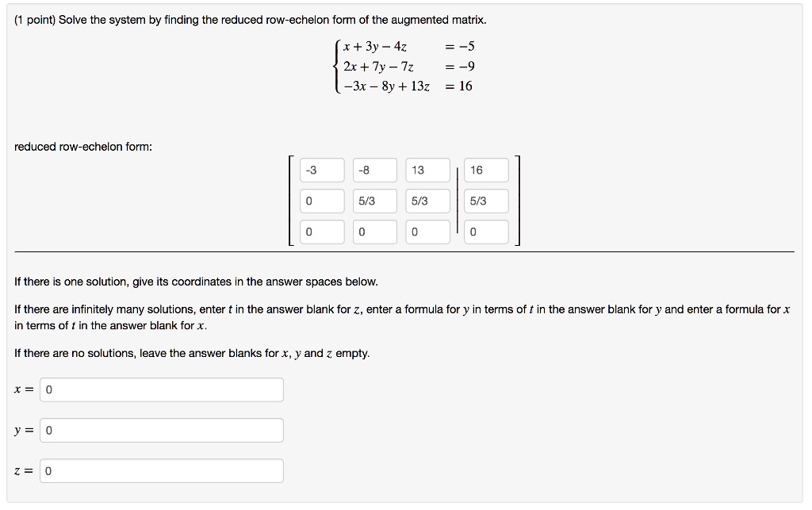Click the matrix cell containing 5/3 in second row
Screen dimensions: 812x510
(x=374, y=201)
